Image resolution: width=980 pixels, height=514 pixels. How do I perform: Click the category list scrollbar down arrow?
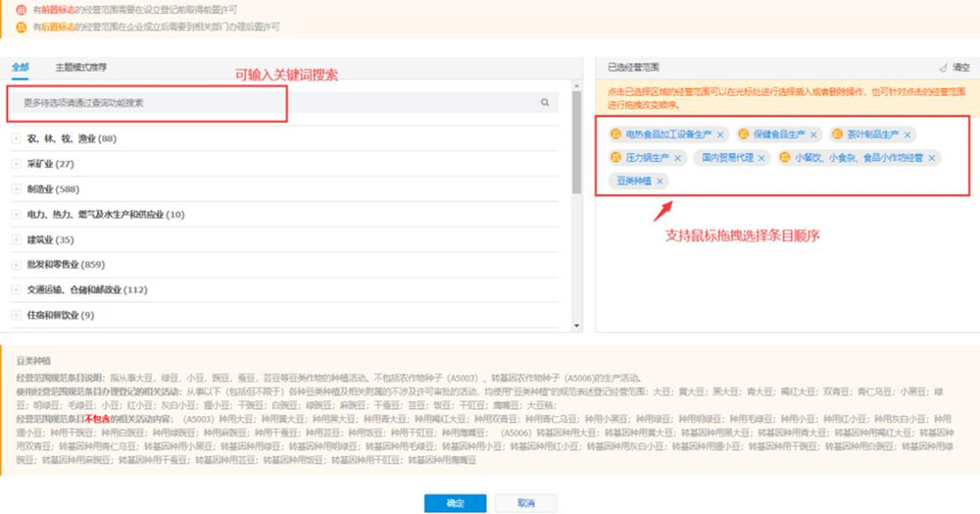(577, 326)
